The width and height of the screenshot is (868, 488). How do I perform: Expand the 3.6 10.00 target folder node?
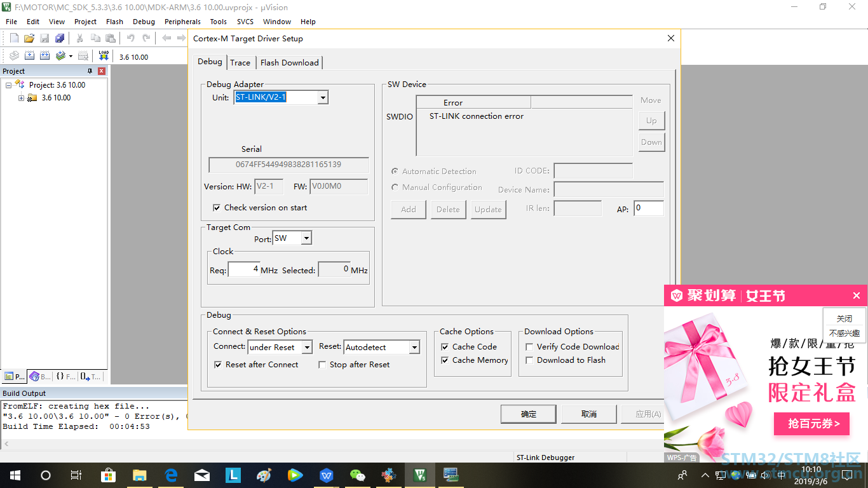[x=21, y=98]
